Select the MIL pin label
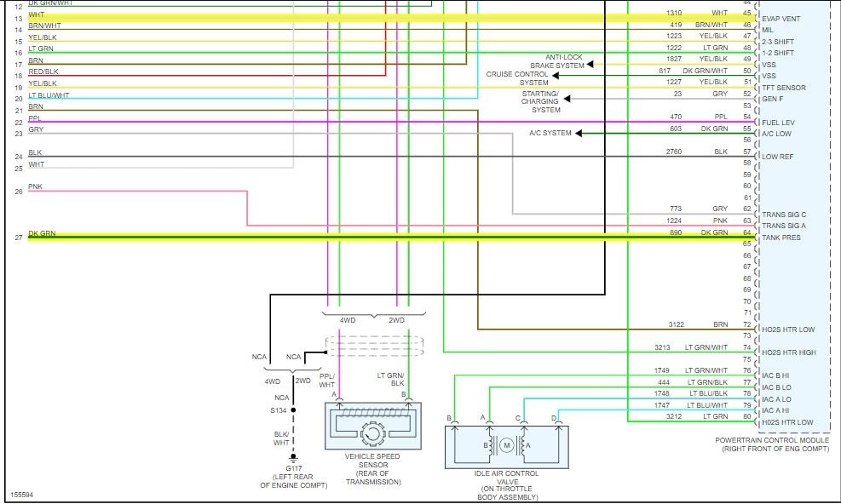This screenshot has width=841, height=504. (768, 30)
